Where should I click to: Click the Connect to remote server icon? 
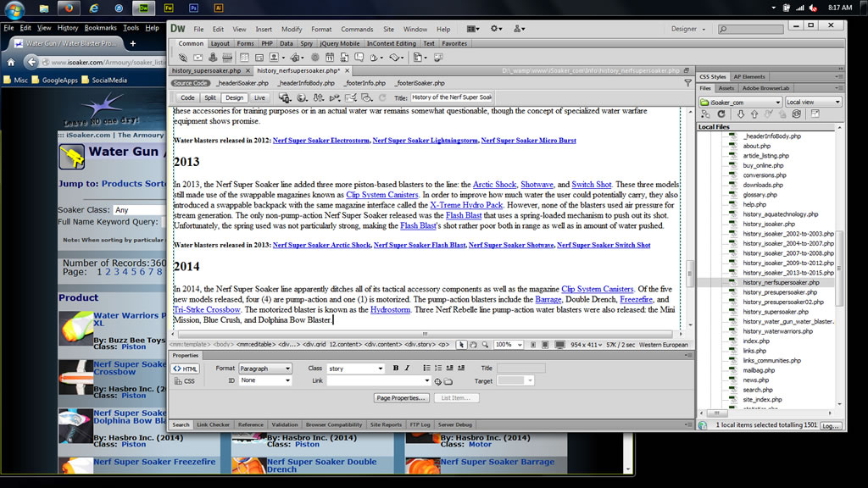coord(705,114)
